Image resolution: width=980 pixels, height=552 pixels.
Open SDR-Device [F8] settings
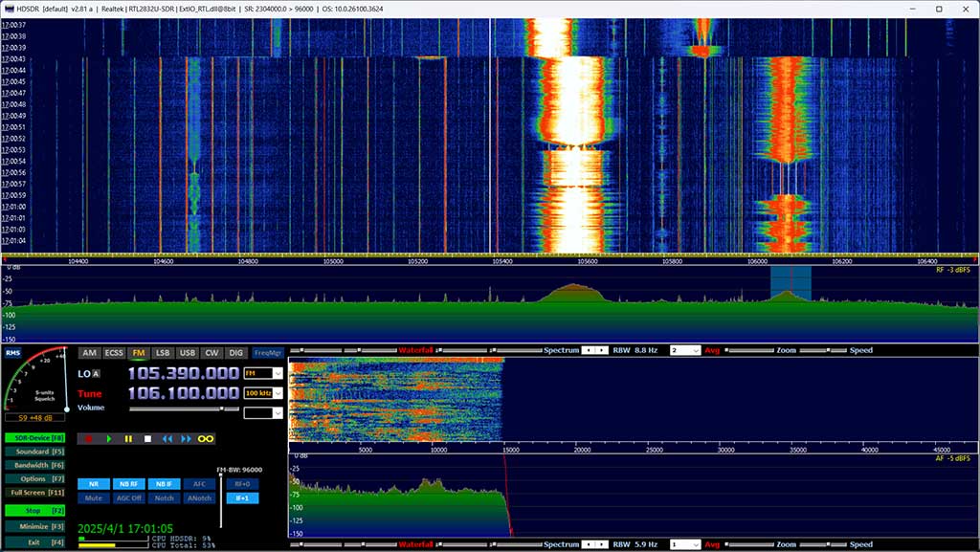(x=35, y=438)
